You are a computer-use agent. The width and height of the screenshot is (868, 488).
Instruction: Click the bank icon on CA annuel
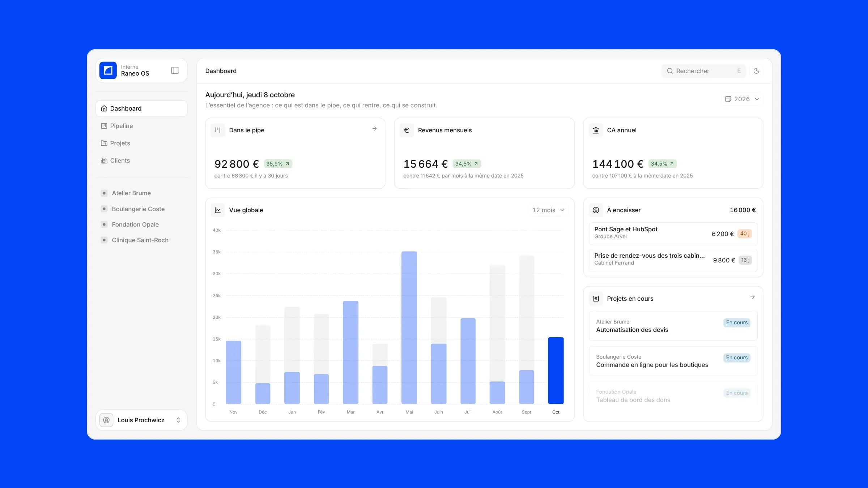(x=596, y=130)
